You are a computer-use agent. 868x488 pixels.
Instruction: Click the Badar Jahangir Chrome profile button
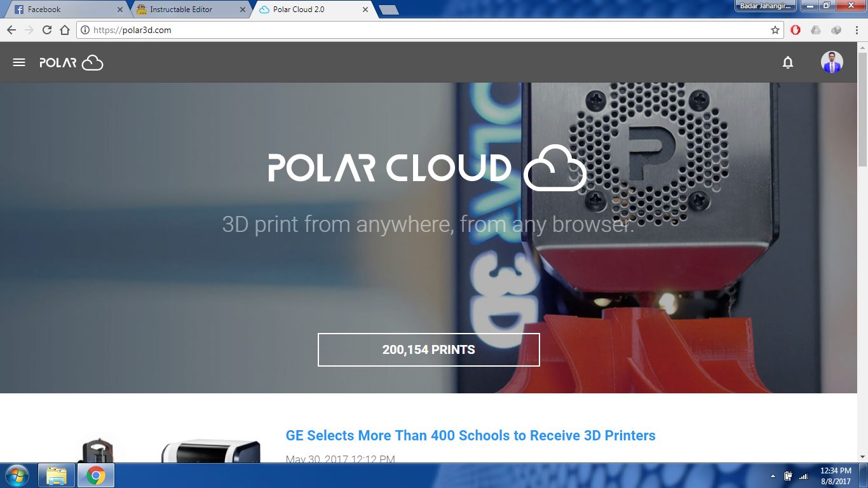765,6
